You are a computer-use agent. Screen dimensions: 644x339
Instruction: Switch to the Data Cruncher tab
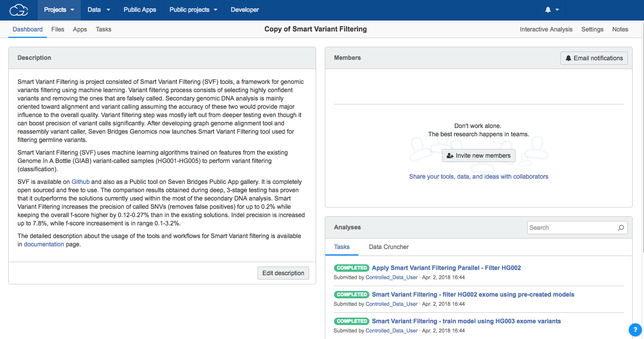(389, 247)
